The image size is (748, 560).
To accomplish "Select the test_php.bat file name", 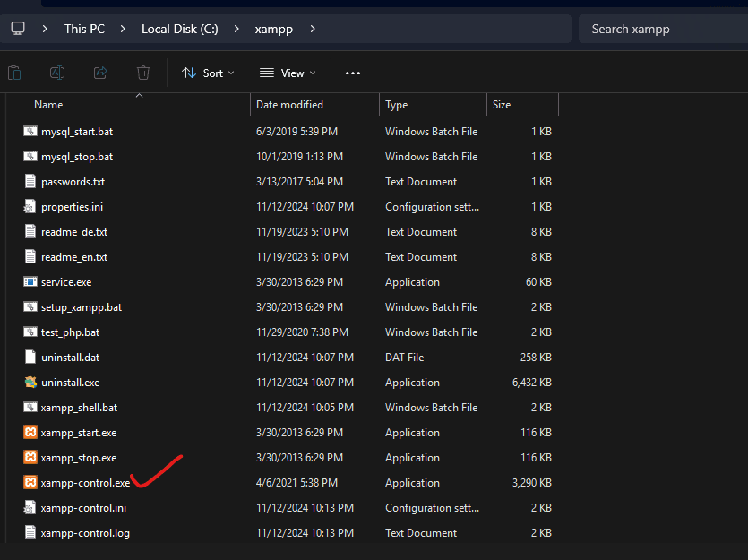I will (x=70, y=332).
